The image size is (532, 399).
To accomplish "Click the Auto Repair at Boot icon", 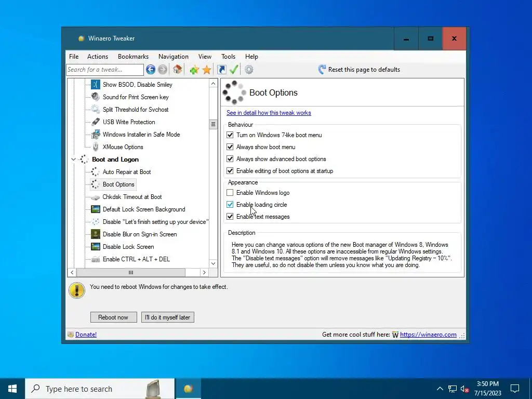I will point(96,171).
